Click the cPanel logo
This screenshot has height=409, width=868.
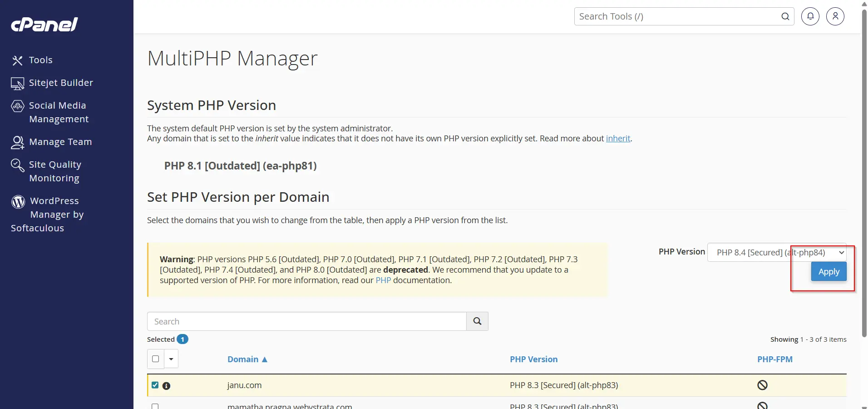click(44, 25)
